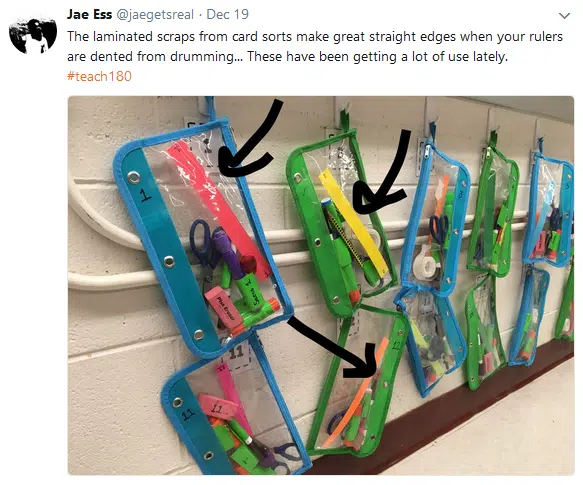This screenshot has width=583, height=485.
Task: Click the Jae Ess display name
Action: click(89, 15)
